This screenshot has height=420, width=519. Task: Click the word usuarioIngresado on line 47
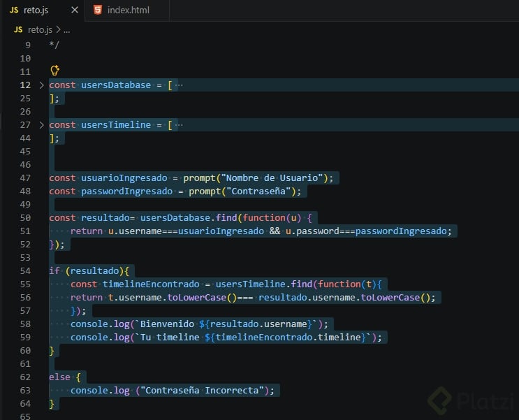point(124,178)
